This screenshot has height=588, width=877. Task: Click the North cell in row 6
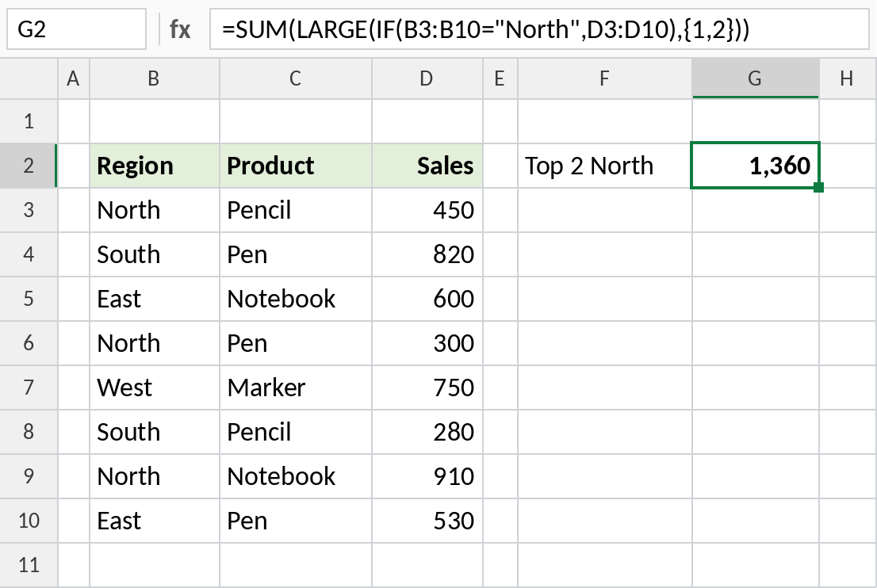[155, 343]
